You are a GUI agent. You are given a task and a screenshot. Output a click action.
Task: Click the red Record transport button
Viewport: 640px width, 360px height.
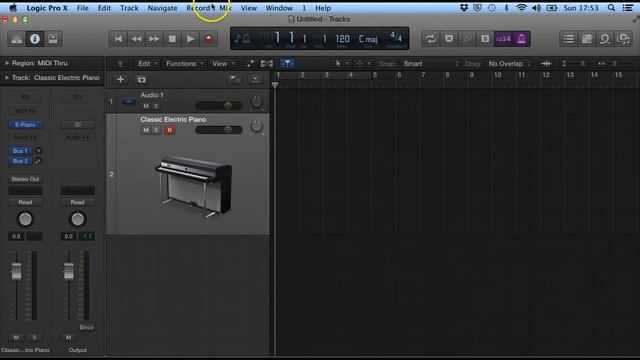(x=209, y=39)
